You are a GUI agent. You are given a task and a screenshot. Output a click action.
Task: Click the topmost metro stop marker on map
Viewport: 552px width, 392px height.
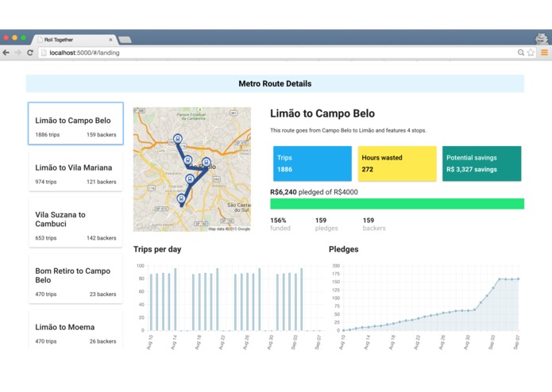point(178,138)
